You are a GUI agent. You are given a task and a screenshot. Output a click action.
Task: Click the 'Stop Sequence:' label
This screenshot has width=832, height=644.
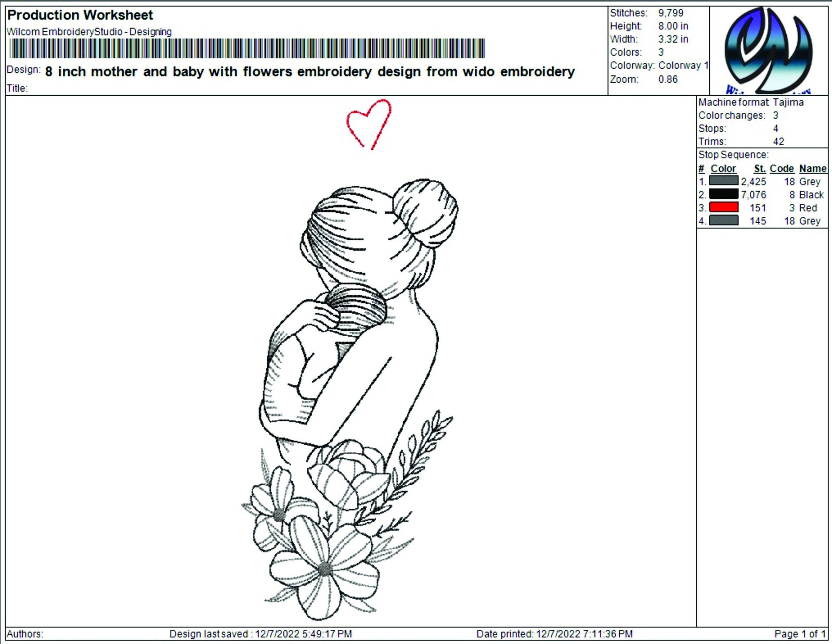coord(733,155)
